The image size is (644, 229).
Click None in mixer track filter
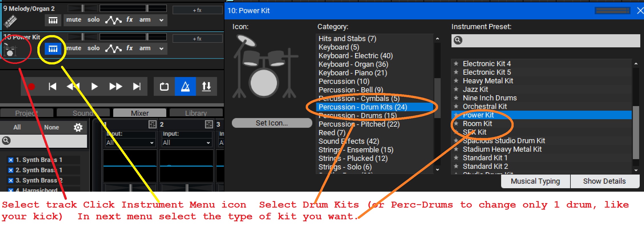[x=52, y=127]
